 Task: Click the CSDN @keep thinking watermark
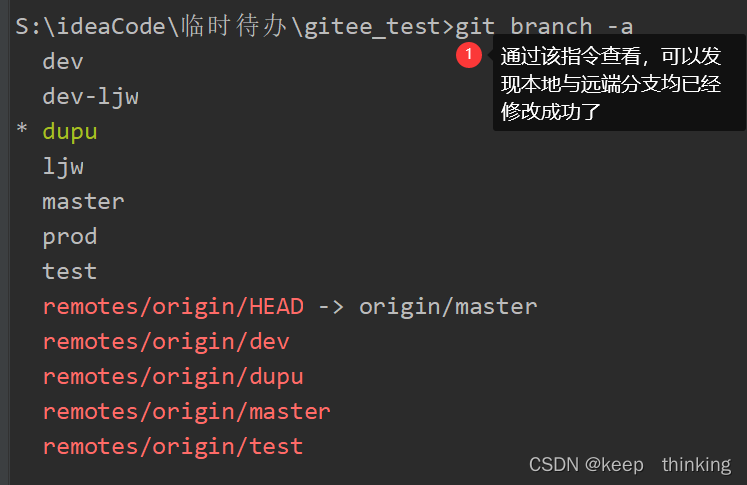coord(630,465)
